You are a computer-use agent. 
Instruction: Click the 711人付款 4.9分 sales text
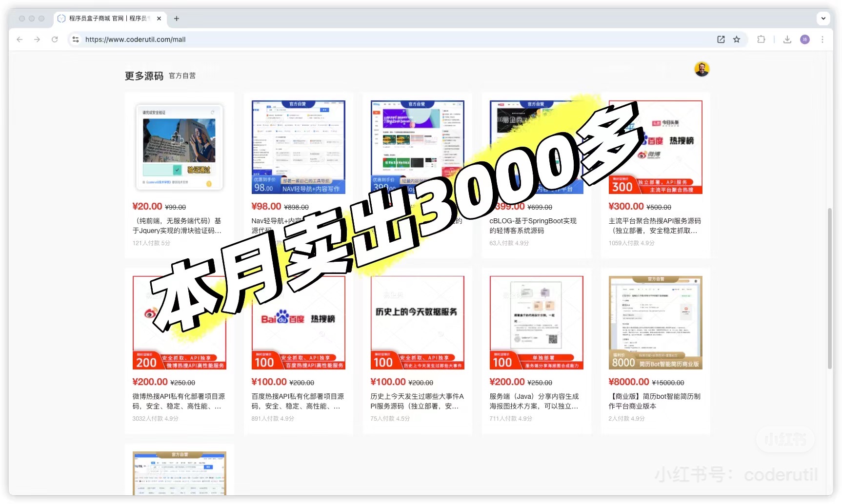point(511,419)
